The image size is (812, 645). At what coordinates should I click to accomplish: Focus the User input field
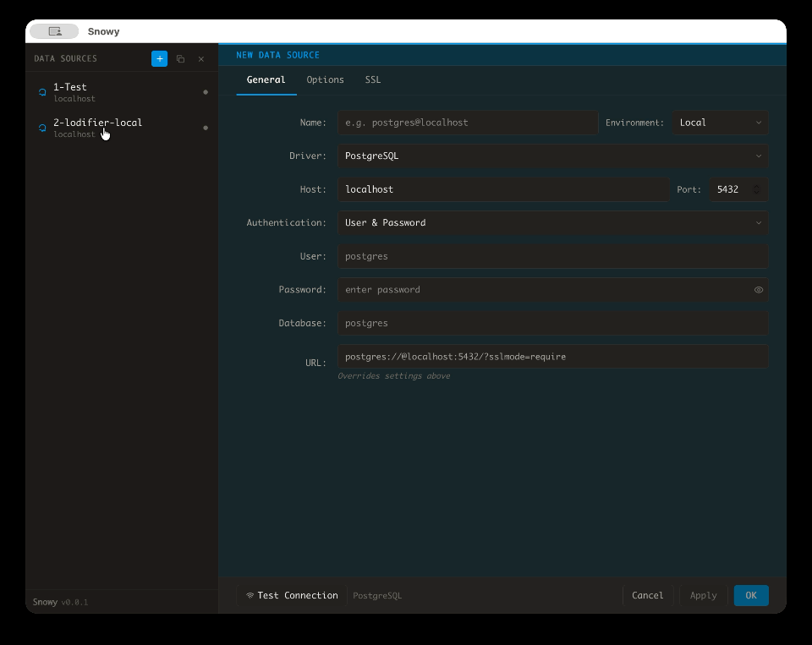(552, 256)
